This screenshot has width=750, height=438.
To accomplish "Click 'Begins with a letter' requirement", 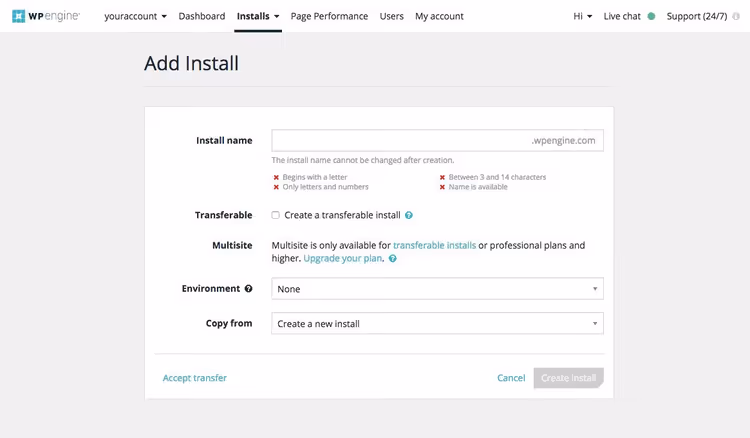I will (315, 177).
